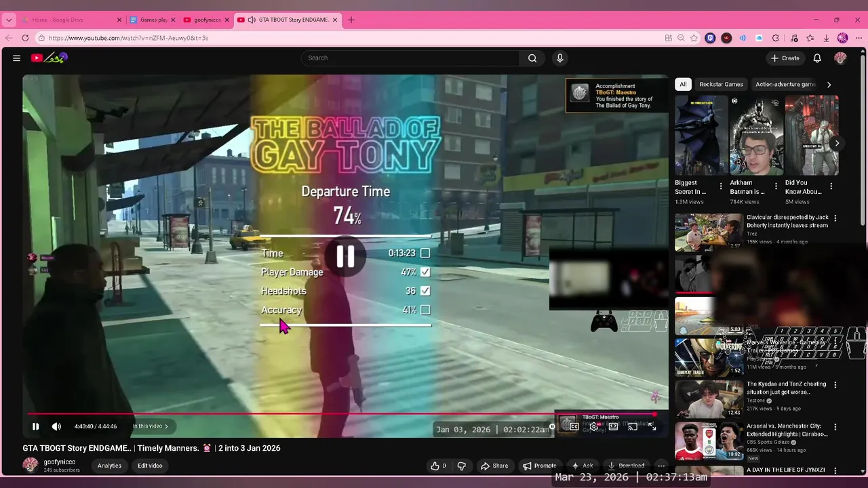Close the goofynicco tab

click(226, 20)
